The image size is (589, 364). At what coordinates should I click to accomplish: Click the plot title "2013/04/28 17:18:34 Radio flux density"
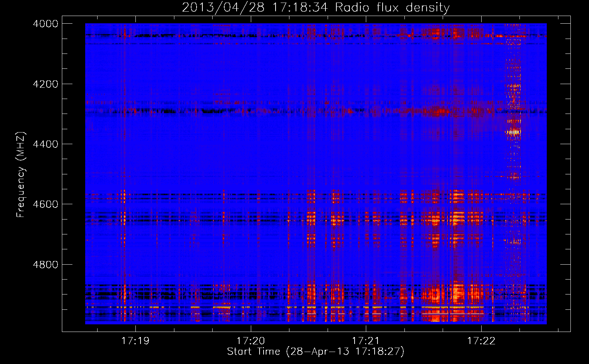pyautogui.click(x=316, y=7)
